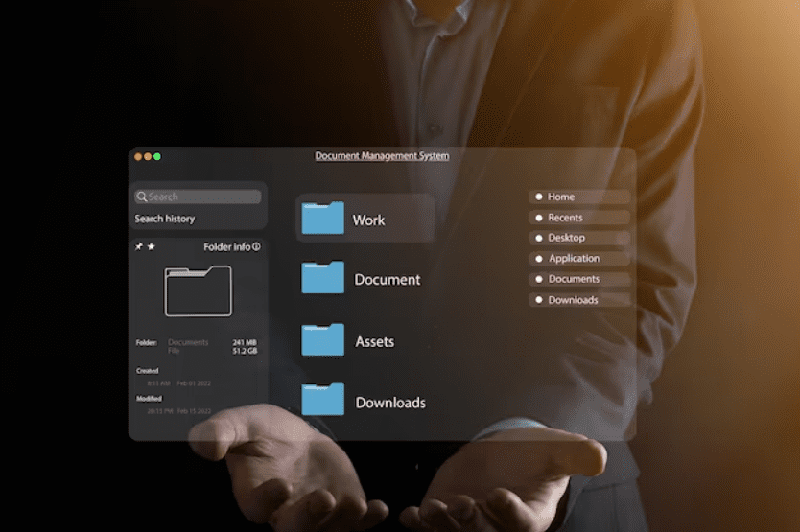
Task: Click the magnifying glass search icon
Action: (142, 197)
